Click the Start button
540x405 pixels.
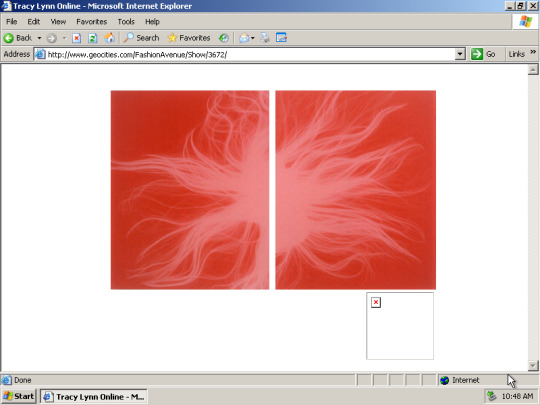19,396
